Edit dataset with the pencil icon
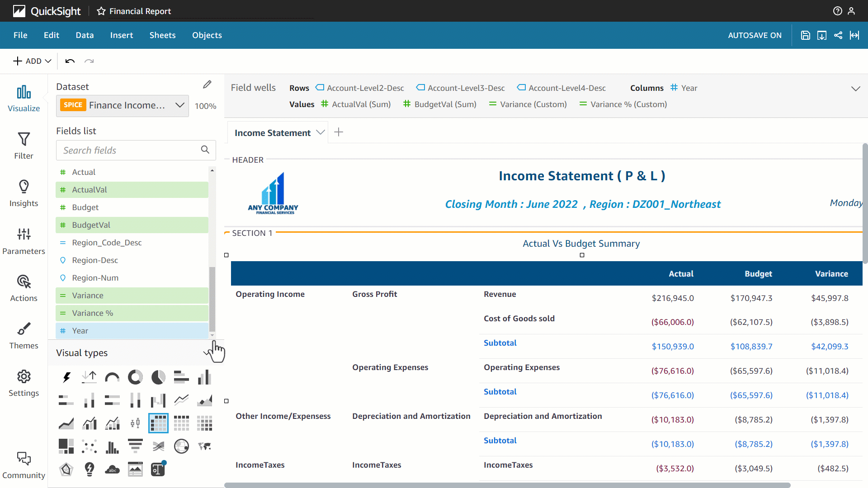868x488 pixels. pyautogui.click(x=207, y=85)
